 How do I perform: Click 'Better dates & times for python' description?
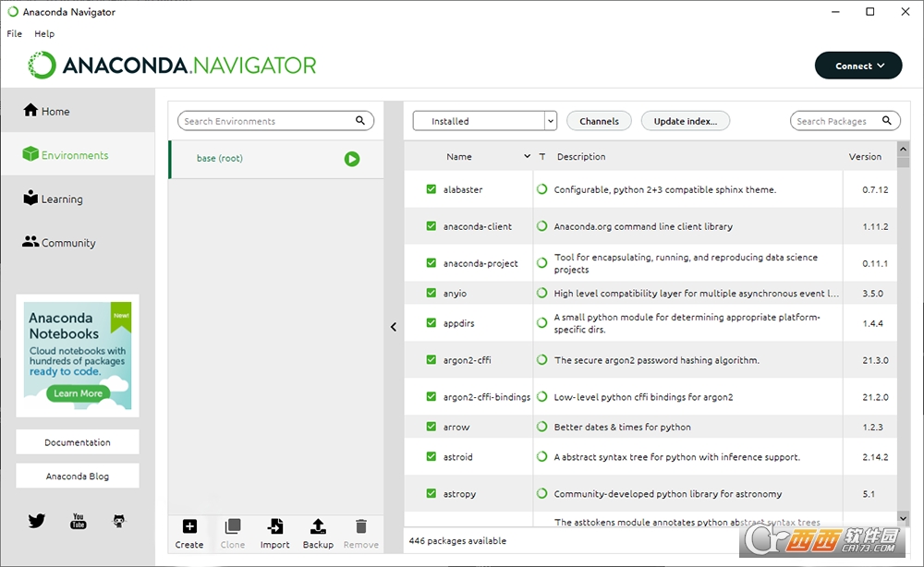click(x=622, y=427)
